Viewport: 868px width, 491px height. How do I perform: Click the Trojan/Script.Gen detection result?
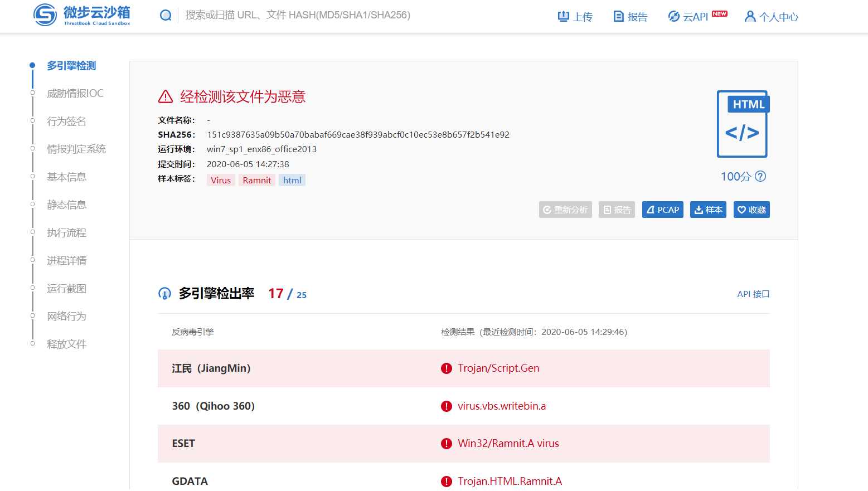(498, 368)
